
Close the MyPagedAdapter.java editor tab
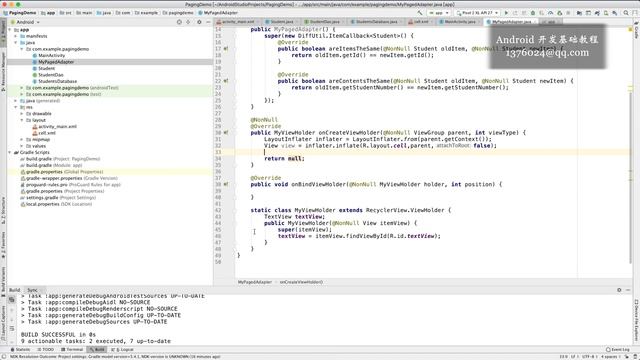(x=536, y=22)
